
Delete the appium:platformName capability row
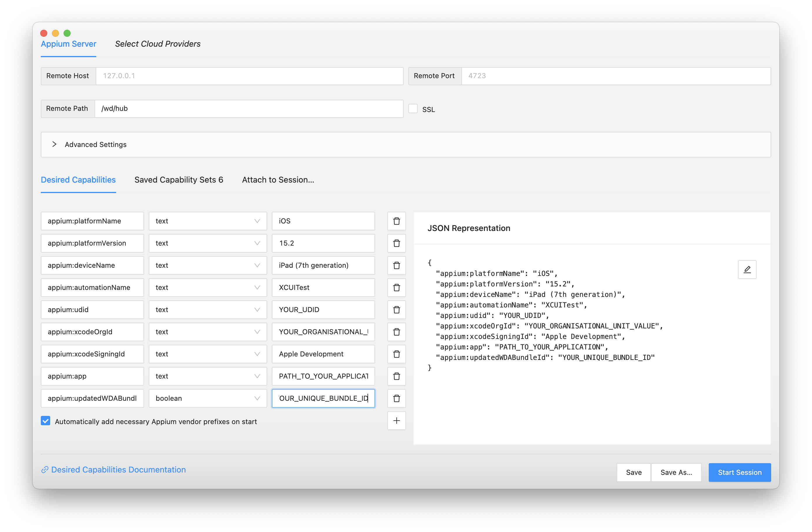coord(396,221)
